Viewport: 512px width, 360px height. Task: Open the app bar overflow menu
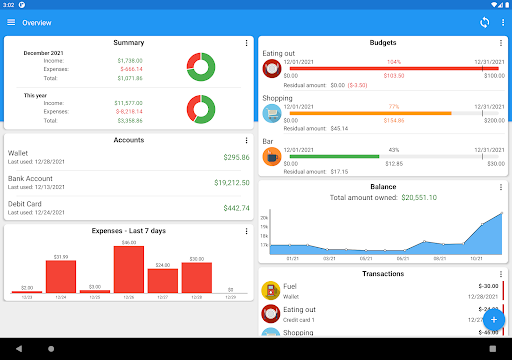click(503, 22)
